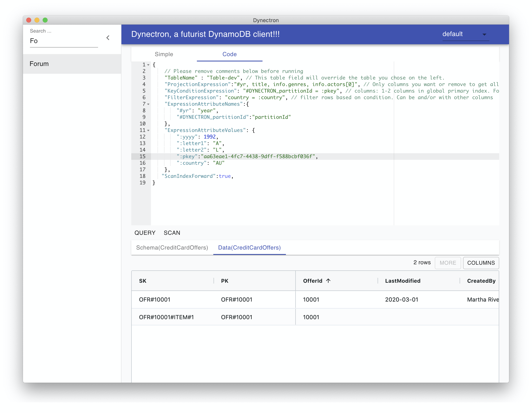Sort by the SK column header
Screen dimensions: 532x413
tap(143, 281)
